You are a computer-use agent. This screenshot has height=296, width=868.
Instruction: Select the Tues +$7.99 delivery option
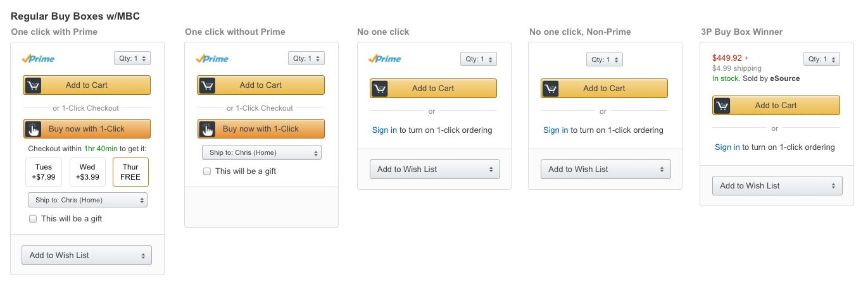tap(44, 172)
